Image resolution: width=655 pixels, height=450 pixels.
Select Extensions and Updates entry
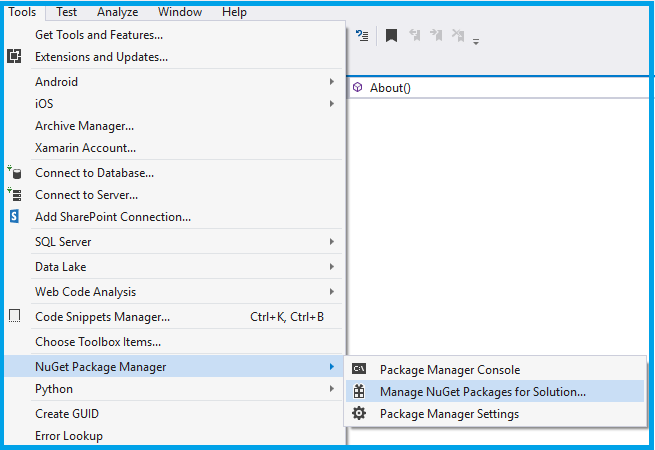(x=175, y=56)
